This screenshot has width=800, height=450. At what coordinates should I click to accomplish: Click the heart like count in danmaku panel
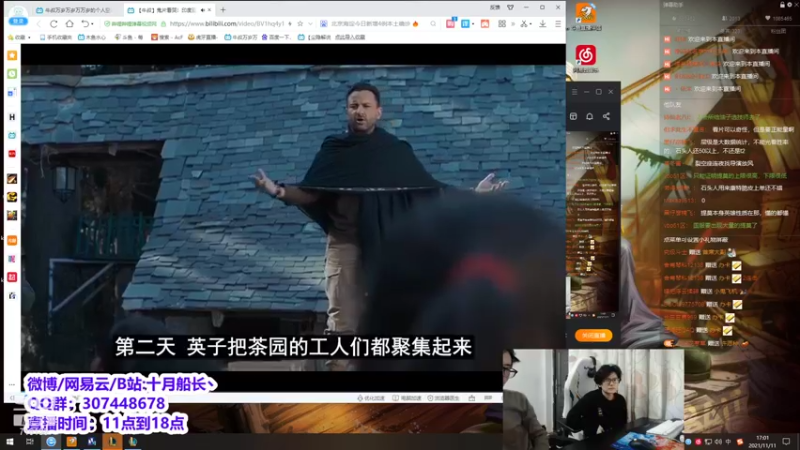click(779, 18)
